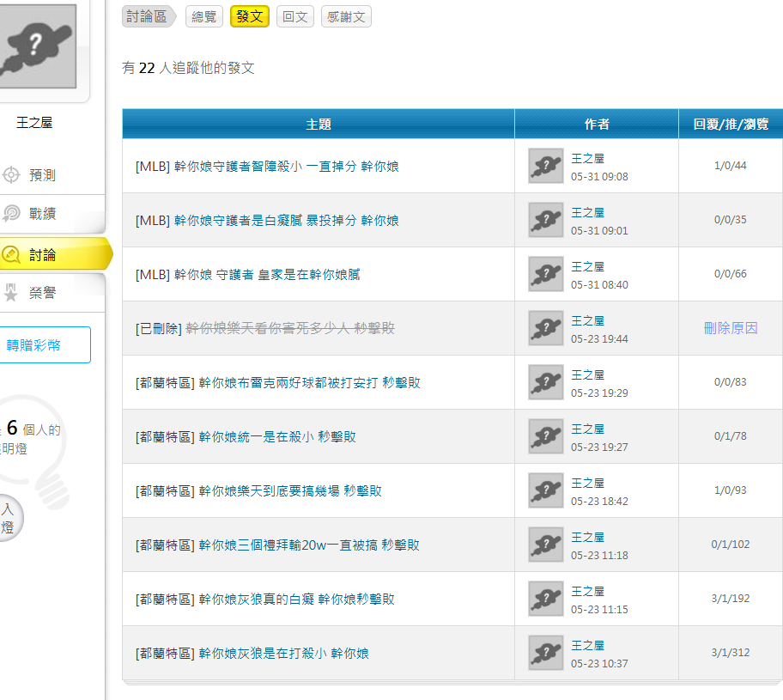Open author avatar in the 05-23 19:29 row
The height and width of the screenshot is (700, 783).
coord(546,382)
